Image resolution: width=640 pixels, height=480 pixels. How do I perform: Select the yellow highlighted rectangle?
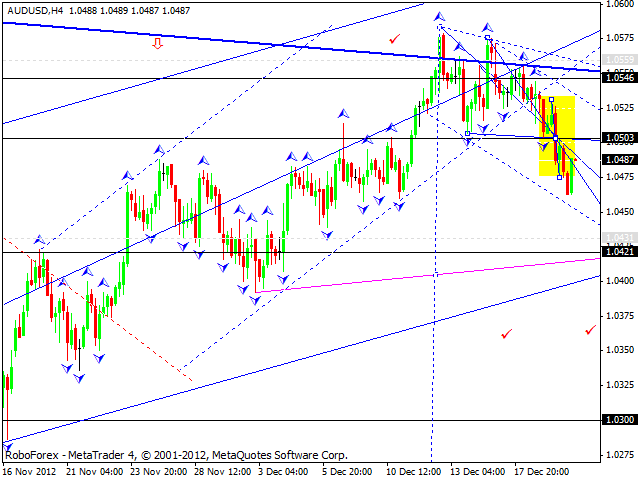click(557, 135)
